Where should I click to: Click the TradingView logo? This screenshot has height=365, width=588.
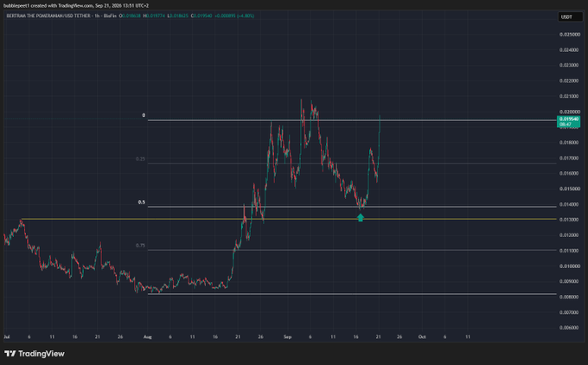point(35,354)
